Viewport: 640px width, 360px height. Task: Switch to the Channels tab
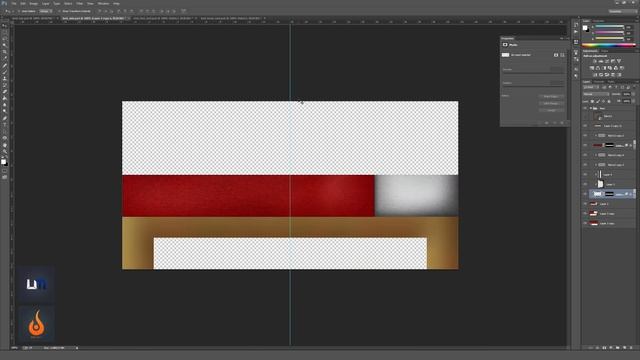click(599, 82)
